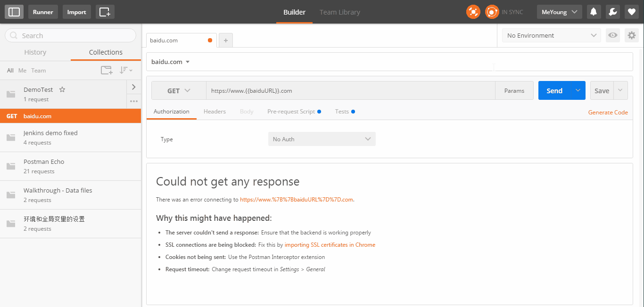Switch to the History tab
This screenshot has width=644, height=307.
click(35, 52)
